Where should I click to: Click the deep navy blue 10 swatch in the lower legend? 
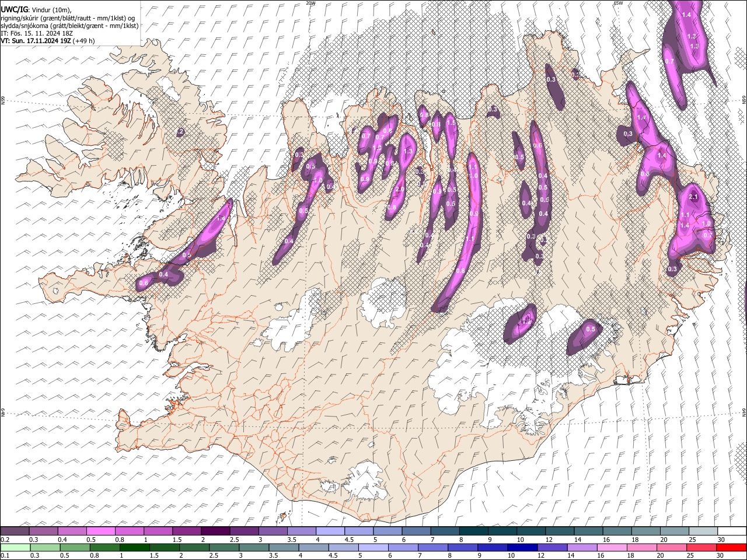pyautogui.click(x=522, y=547)
